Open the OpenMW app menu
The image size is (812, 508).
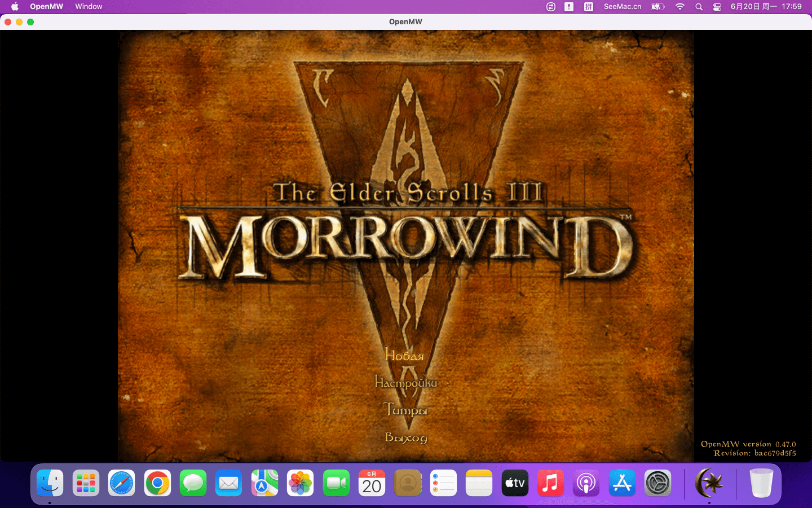point(46,7)
